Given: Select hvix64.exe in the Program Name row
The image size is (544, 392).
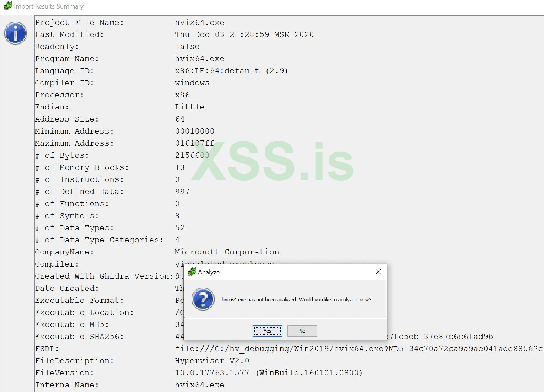Looking at the screenshot, I should [199, 59].
